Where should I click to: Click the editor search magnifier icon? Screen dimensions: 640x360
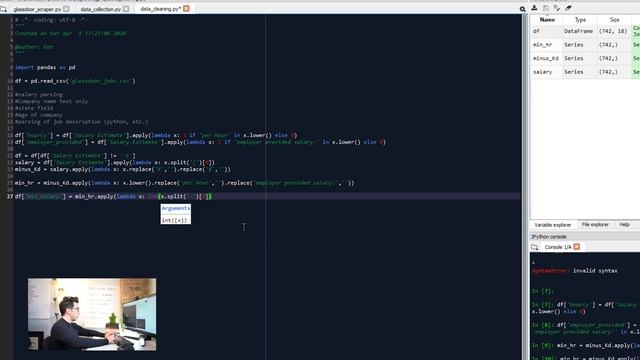tap(522, 9)
